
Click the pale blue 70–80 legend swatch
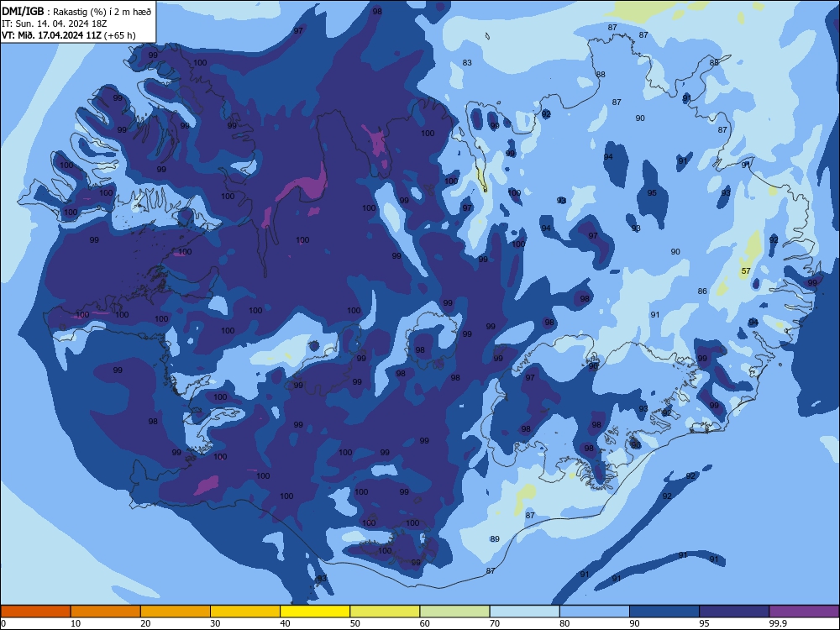point(525,612)
